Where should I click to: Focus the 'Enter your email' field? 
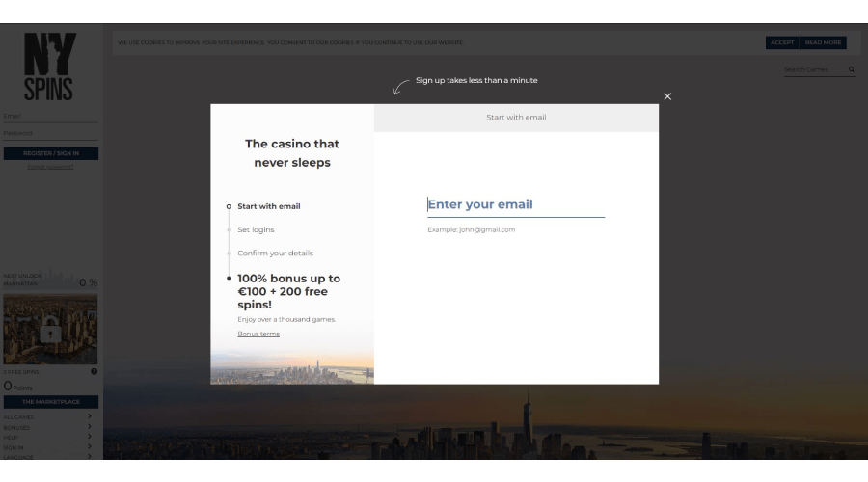(516, 204)
